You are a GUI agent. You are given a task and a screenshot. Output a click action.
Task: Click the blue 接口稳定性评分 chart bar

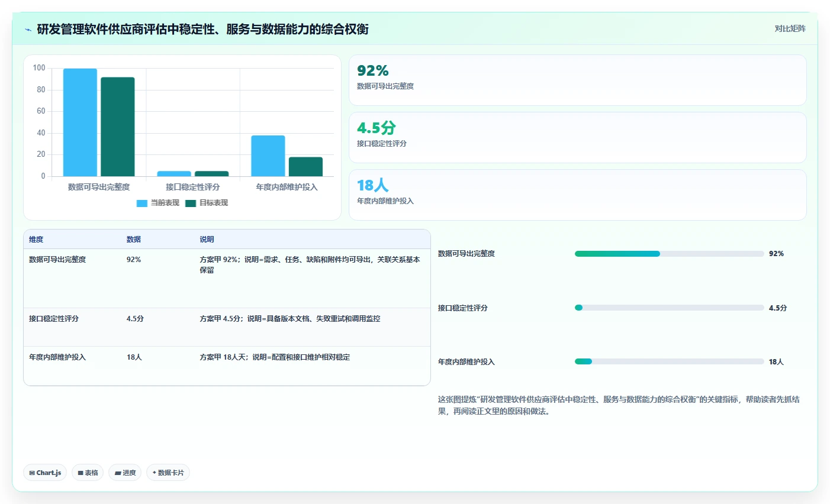pos(174,174)
